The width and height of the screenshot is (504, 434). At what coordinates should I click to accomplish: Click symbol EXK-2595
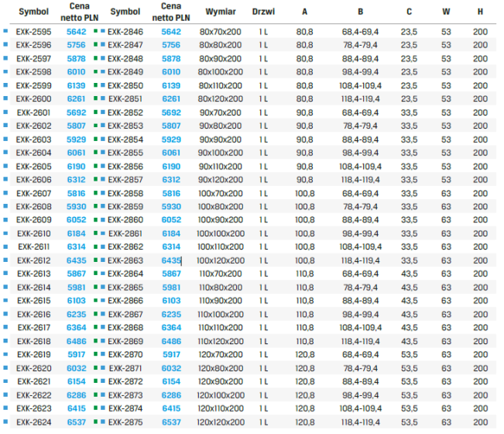pyautogui.click(x=33, y=32)
